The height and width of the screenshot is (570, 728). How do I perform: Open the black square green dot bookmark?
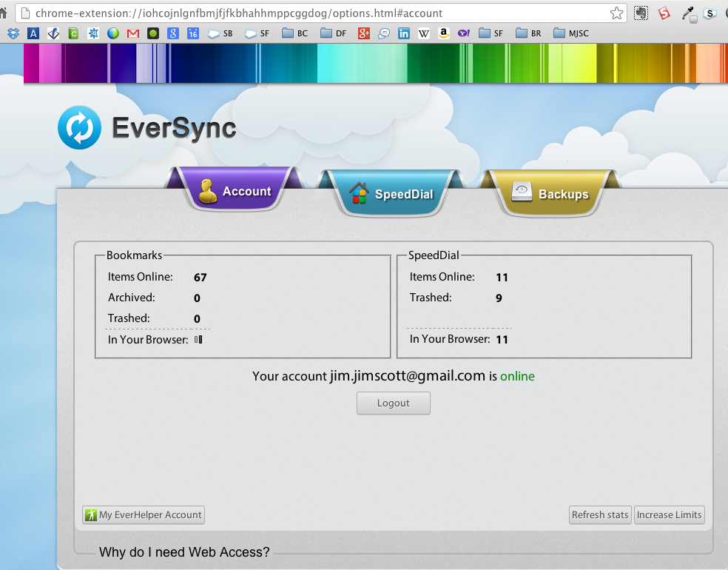pyautogui.click(x=153, y=33)
